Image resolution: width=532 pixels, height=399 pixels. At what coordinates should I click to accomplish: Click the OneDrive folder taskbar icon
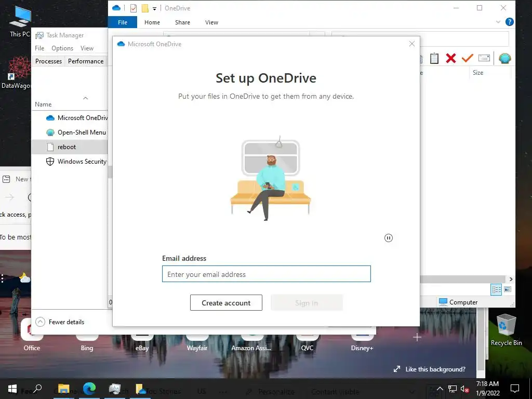pyautogui.click(x=140, y=389)
